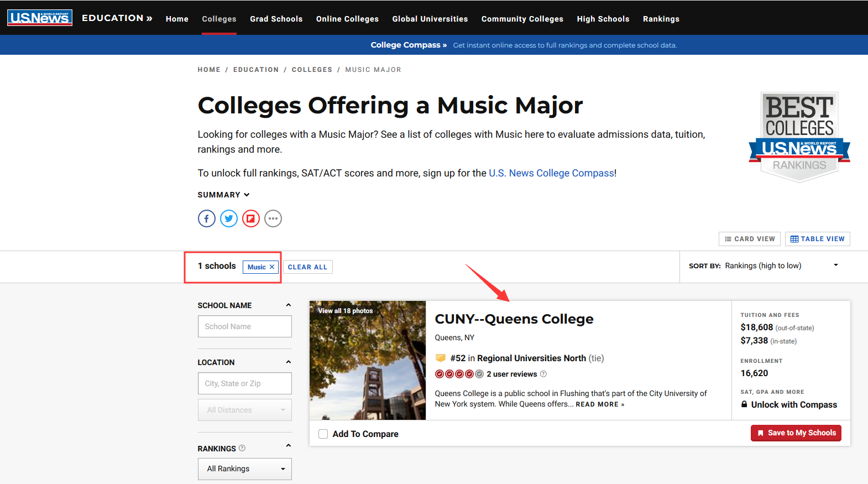The height and width of the screenshot is (484, 868).
Task: Click Education breadcrumb link
Action: [x=256, y=70]
